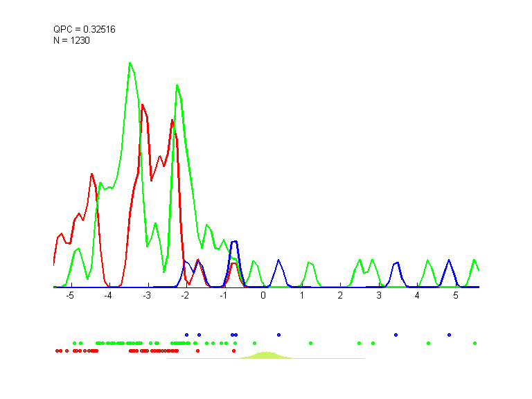This screenshot has height=399, width=532.
Task: Click the N = 1230 text label
Action: coord(71,40)
